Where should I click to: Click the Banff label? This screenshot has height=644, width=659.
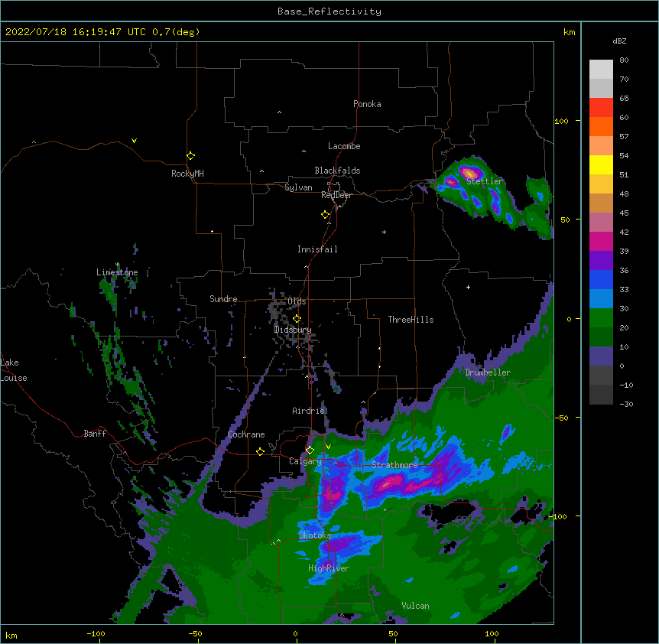pyautogui.click(x=95, y=434)
